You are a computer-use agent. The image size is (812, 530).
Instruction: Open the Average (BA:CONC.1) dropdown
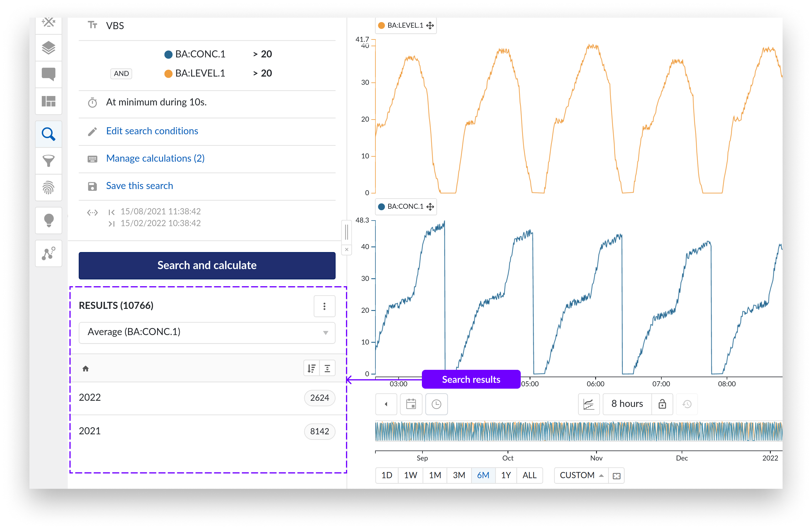coord(207,332)
